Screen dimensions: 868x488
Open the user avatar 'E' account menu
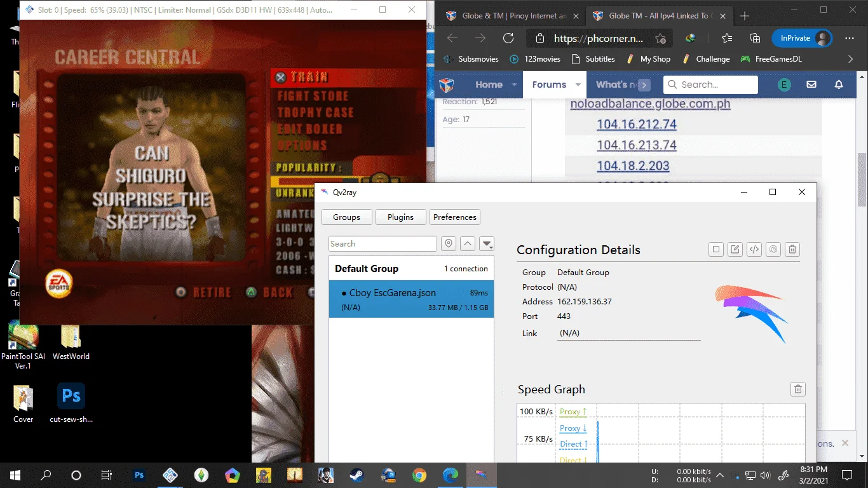(784, 85)
